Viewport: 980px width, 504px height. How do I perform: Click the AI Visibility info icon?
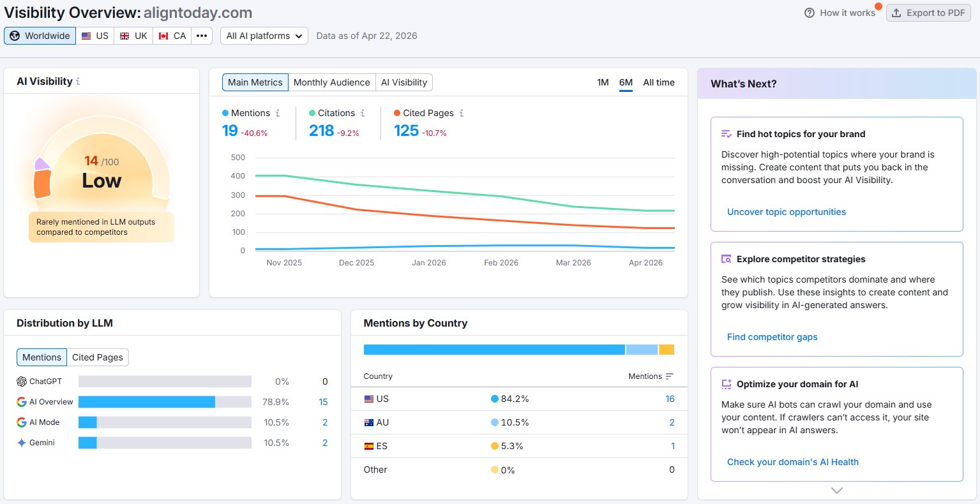(78, 82)
